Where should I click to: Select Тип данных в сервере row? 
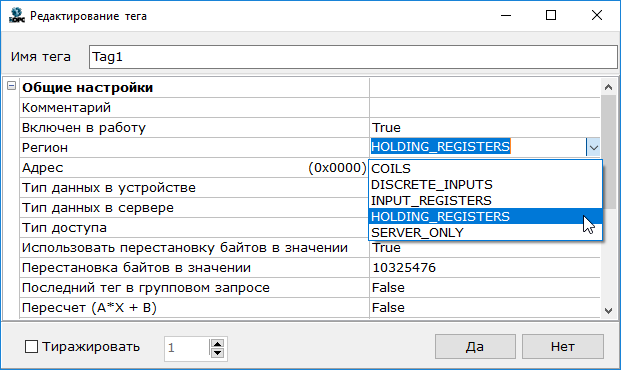tap(194, 208)
